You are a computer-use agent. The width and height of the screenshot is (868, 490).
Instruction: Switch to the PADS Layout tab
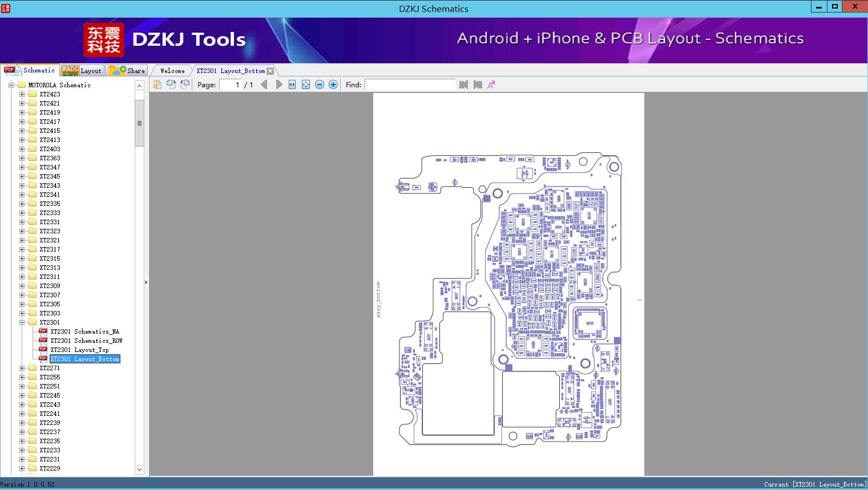(82, 71)
